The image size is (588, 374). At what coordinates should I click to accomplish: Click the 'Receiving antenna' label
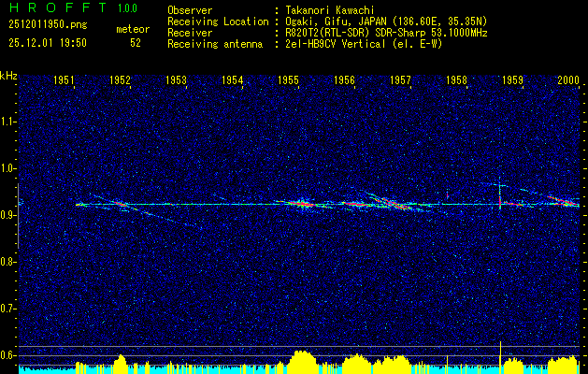215,44
